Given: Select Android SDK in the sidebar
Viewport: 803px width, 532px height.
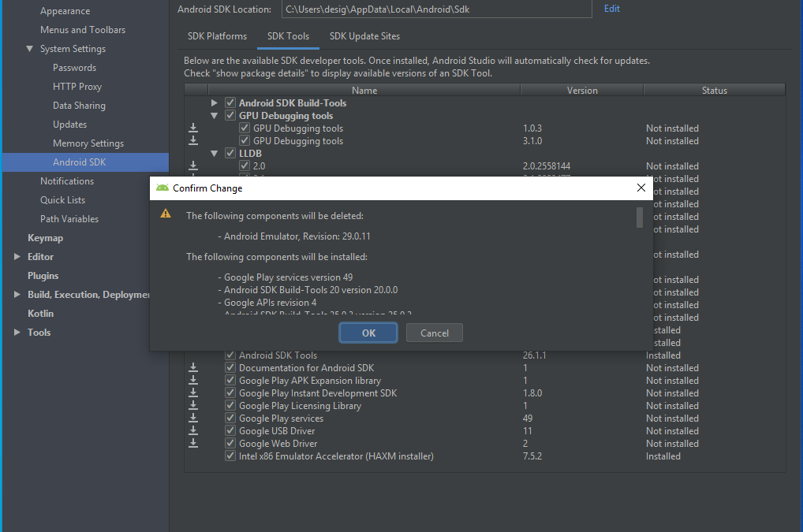Looking at the screenshot, I should coord(85,162).
